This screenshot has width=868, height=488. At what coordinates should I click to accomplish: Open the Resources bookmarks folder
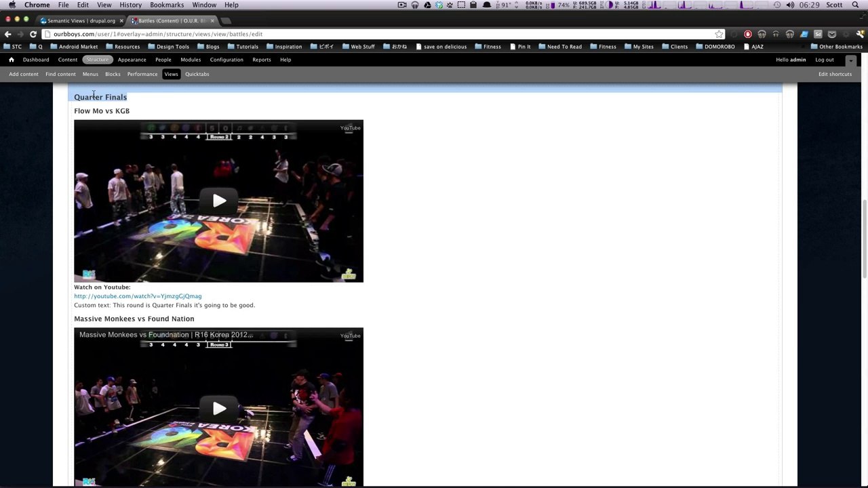(x=123, y=47)
